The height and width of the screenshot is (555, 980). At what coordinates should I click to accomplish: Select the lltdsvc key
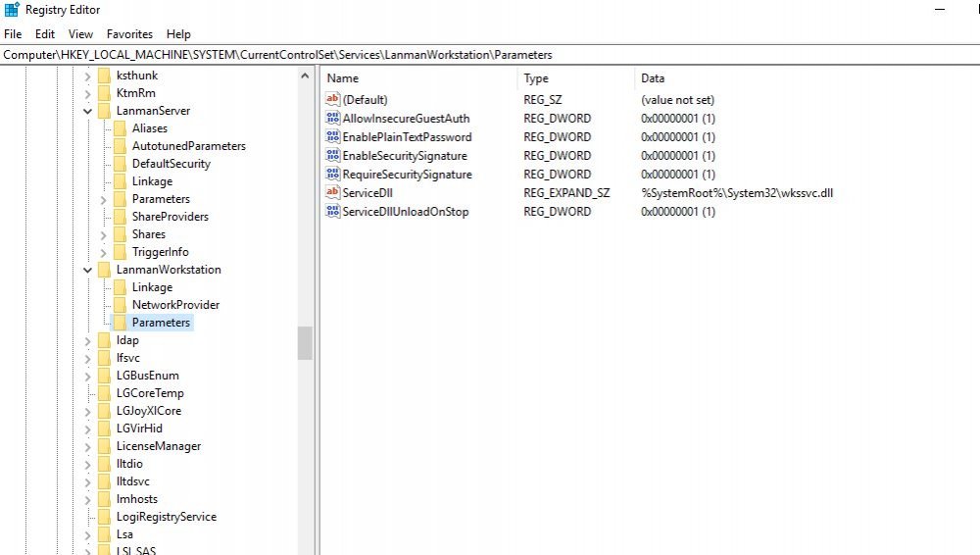(x=132, y=481)
